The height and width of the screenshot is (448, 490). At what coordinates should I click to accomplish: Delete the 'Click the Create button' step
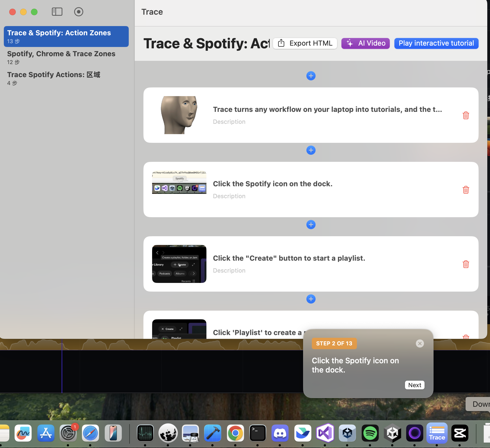466,264
